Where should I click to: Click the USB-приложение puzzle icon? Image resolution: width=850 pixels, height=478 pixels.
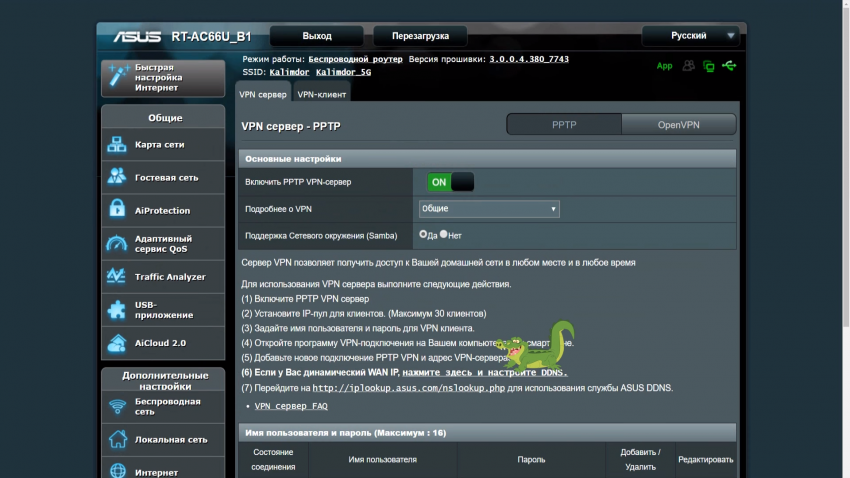click(117, 309)
